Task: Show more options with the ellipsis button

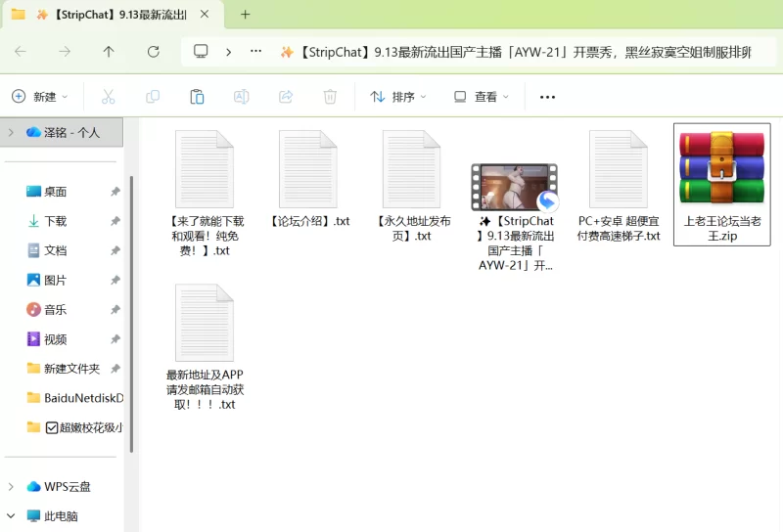Action: coord(547,97)
